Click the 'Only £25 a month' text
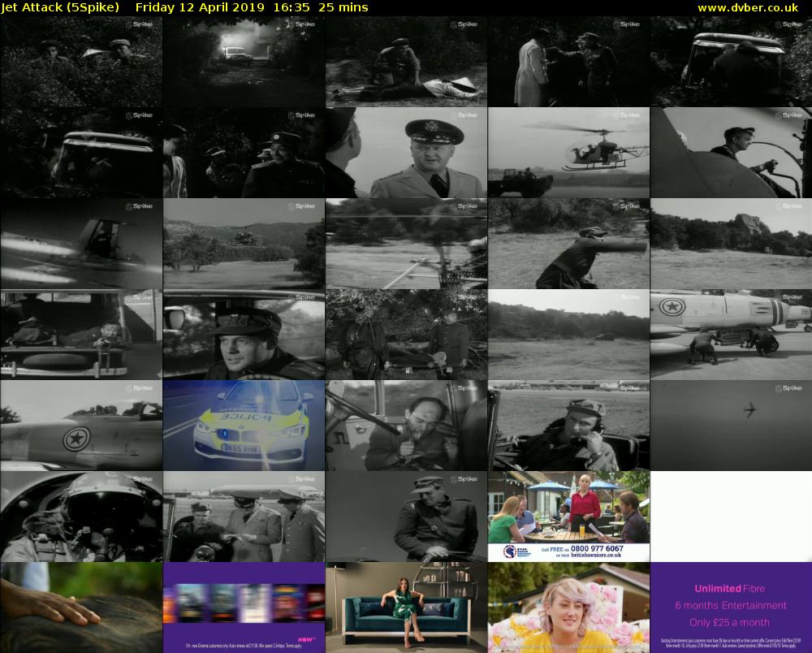The height and width of the screenshot is (653, 812). 729,622
